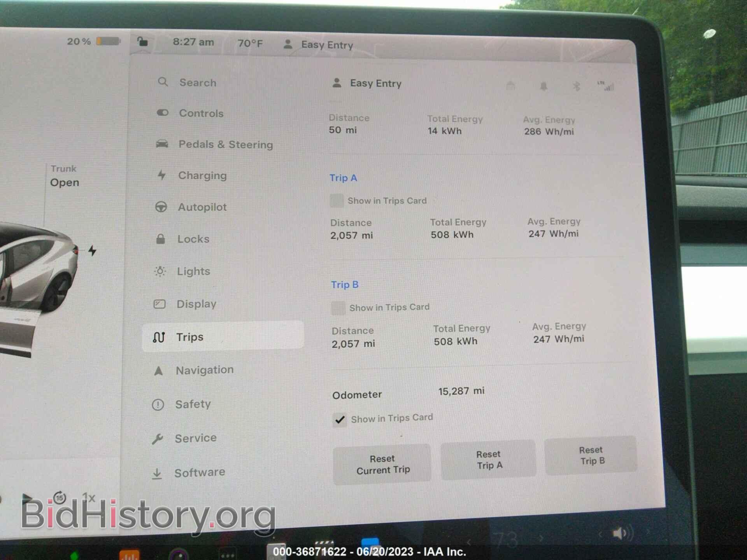
Task: Tap Trip B distance 2,057 mi
Action: (353, 344)
